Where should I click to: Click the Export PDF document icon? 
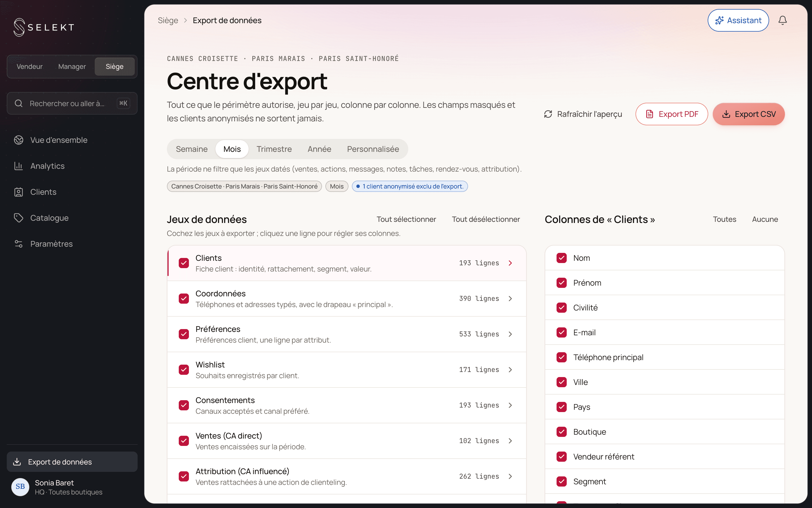pos(650,114)
